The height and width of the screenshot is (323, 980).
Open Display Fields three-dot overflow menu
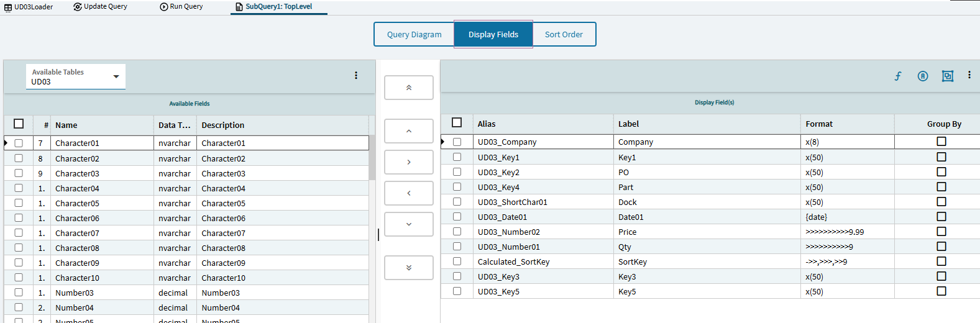(969, 75)
